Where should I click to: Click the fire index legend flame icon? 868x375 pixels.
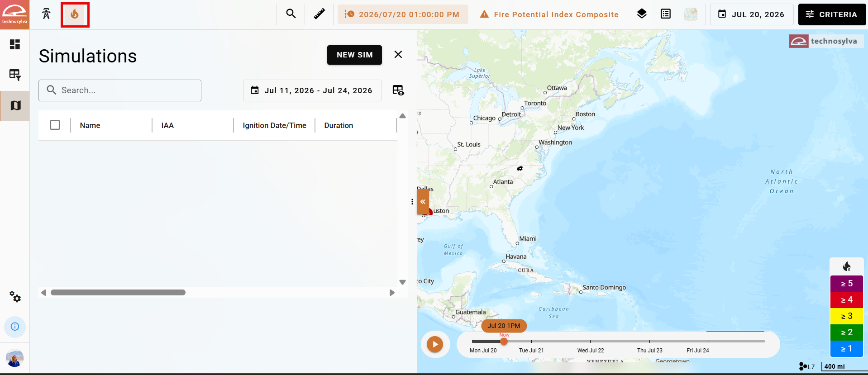tap(846, 266)
